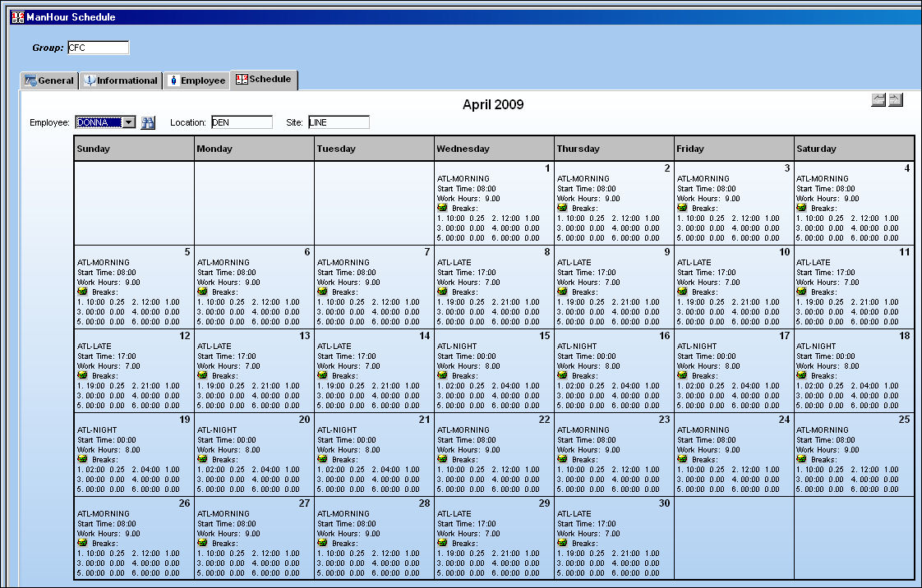This screenshot has height=588, width=922.
Task: Click the Breaks icon on April 20
Action: coord(202,459)
